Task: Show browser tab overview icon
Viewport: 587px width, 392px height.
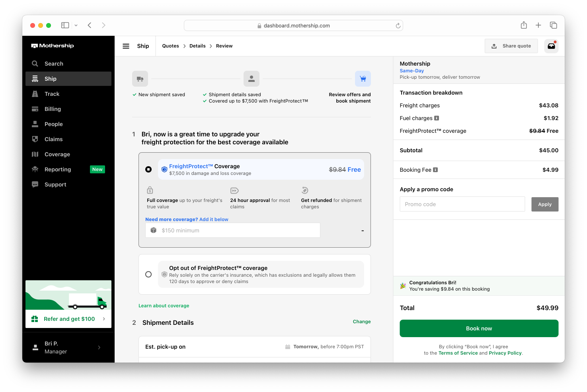Action: click(553, 25)
